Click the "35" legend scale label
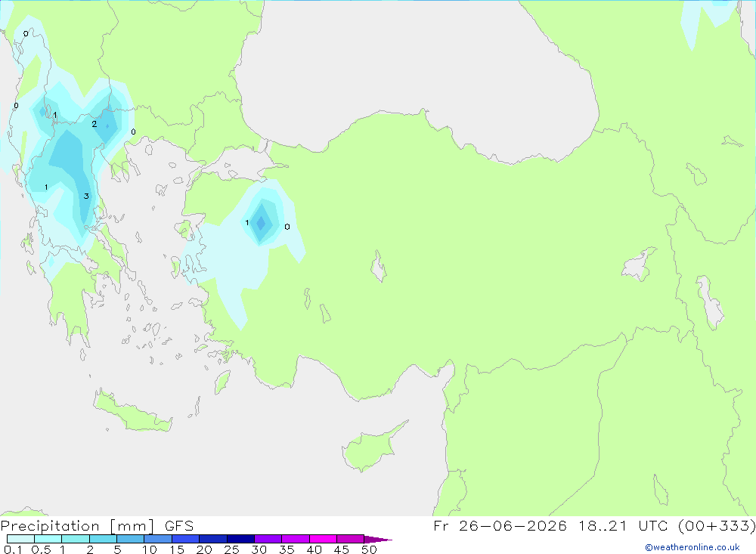Image resolution: width=756 pixels, height=554 pixels. point(287,549)
